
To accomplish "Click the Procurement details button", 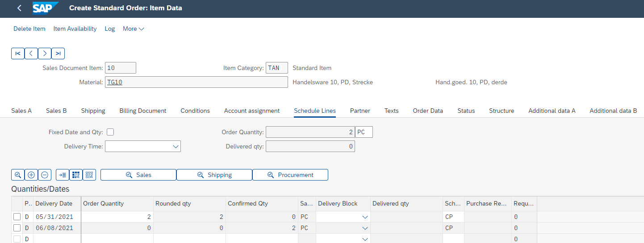I will tap(290, 175).
